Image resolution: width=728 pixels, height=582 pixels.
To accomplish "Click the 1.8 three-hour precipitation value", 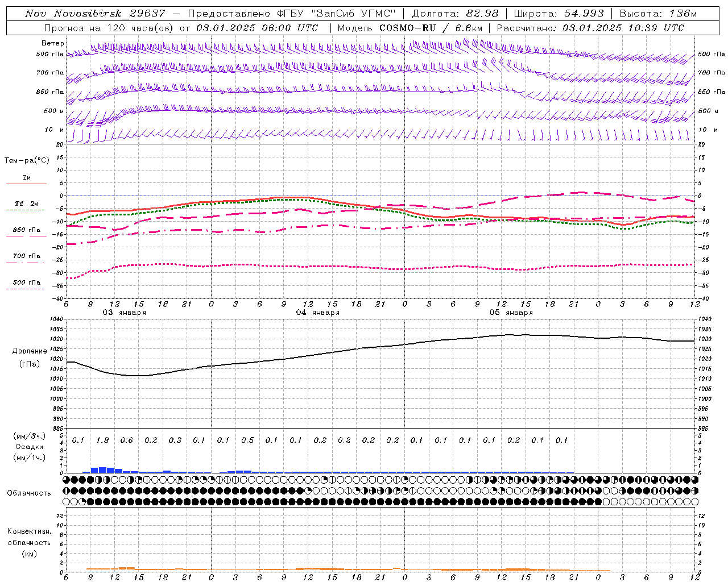I will (102, 440).
